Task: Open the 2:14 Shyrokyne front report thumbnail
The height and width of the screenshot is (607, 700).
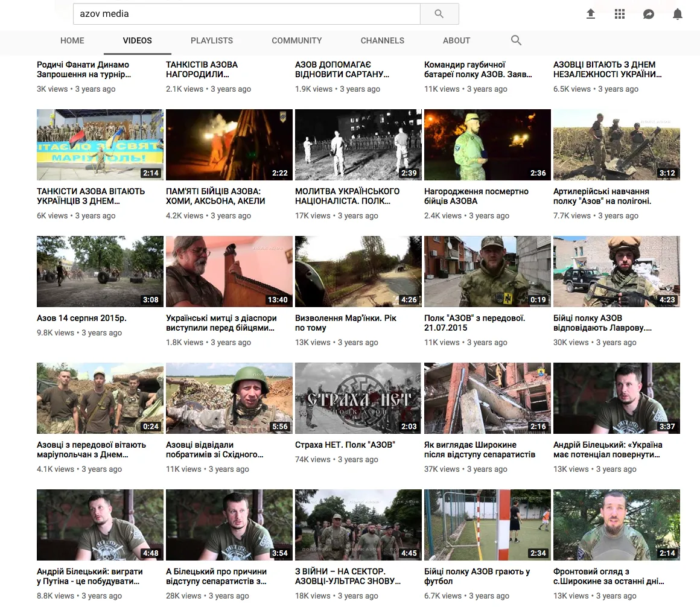Action: [617, 525]
